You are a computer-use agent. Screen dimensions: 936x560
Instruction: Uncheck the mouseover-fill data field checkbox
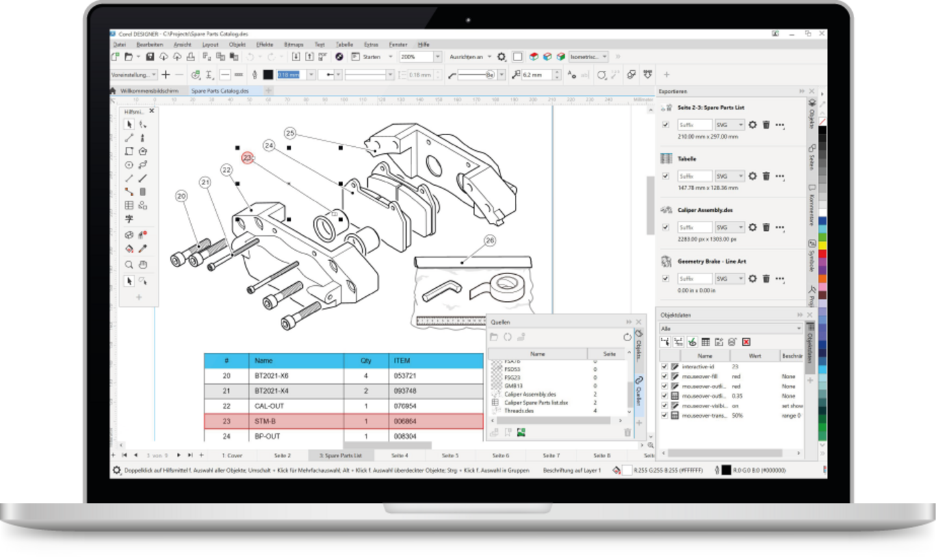pyautogui.click(x=664, y=376)
